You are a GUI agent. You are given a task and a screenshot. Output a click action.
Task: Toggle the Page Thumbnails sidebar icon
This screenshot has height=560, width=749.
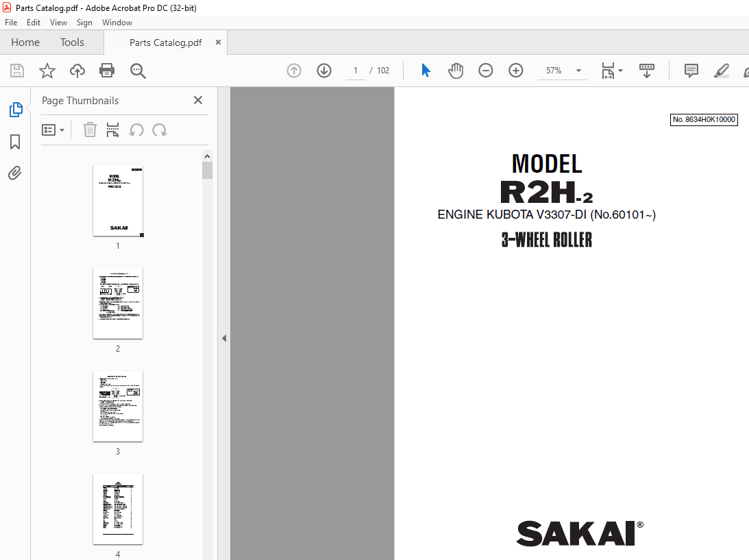coord(14,109)
